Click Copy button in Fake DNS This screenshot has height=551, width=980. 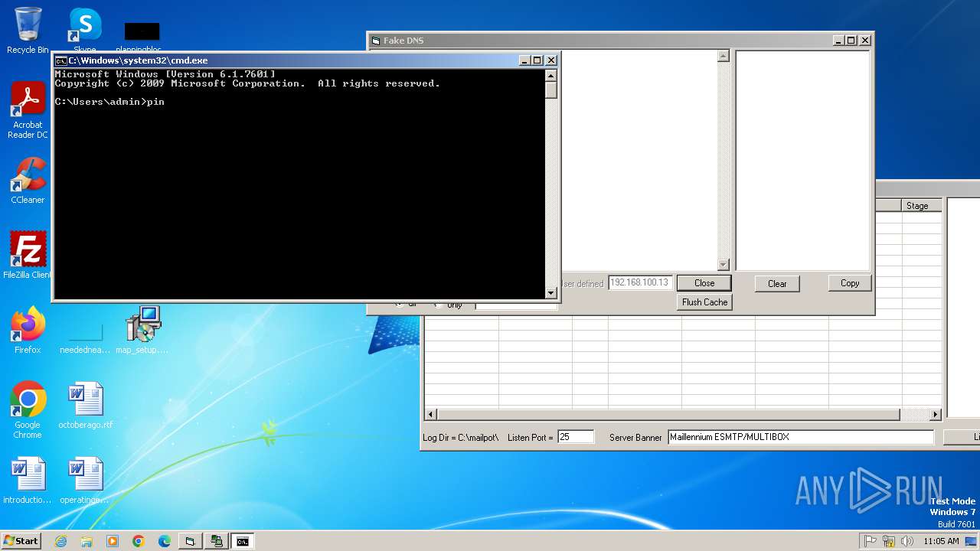[850, 283]
